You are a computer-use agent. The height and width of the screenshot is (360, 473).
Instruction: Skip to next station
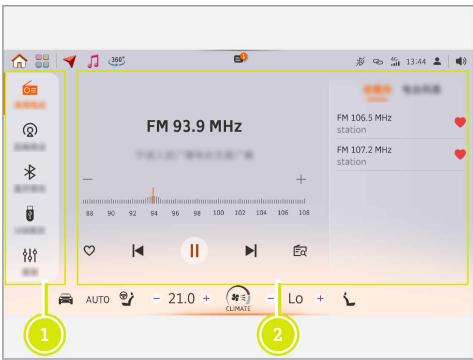click(251, 251)
